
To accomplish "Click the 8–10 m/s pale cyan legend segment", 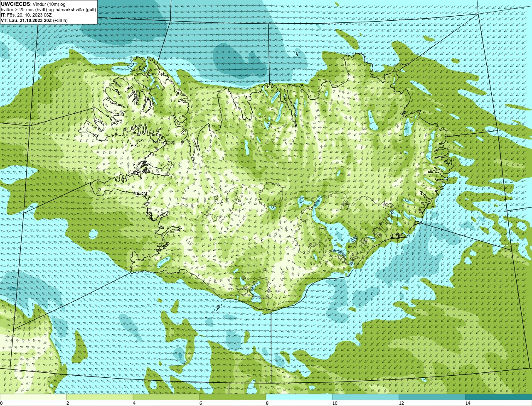I will click(299, 397).
